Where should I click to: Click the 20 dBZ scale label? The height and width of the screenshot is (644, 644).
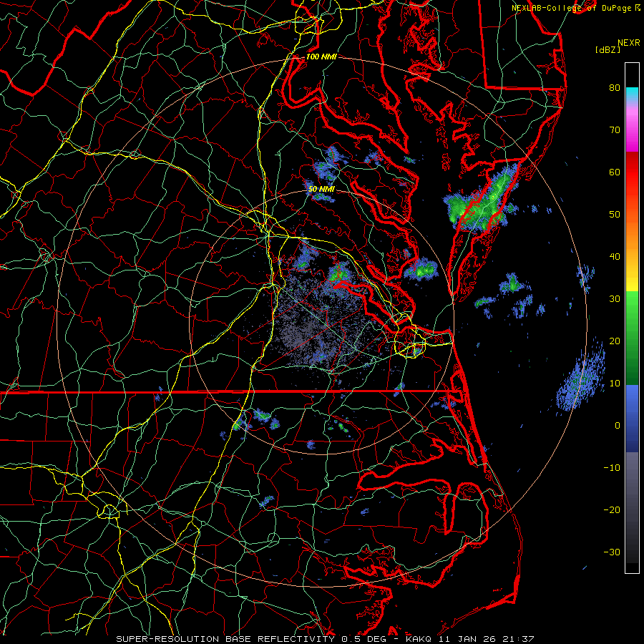[615, 341]
